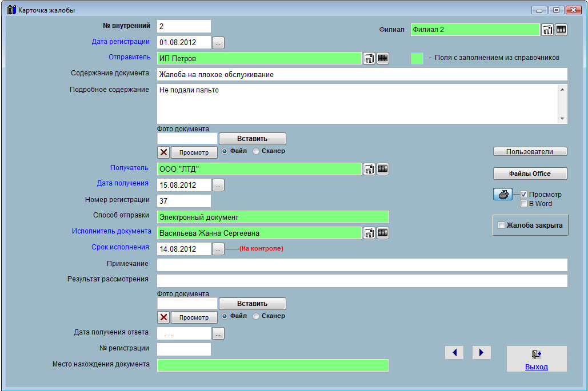Viewport: 588px width, 391px height.
Task: Click the lower Вставить button
Action: (x=253, y=303)
